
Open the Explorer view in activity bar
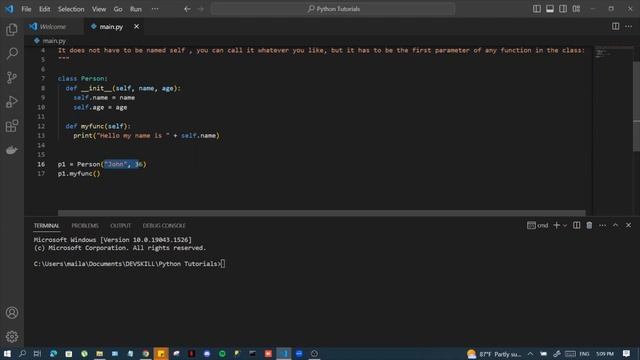[12, 29]
